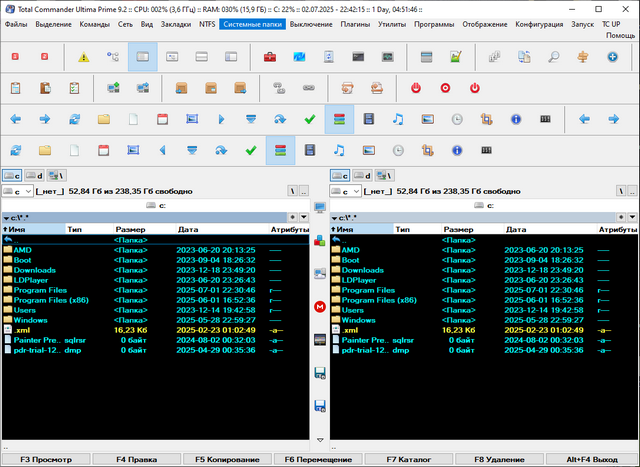Select .xml file in left panel
The image size is (640, 467).
click(156, 330)
